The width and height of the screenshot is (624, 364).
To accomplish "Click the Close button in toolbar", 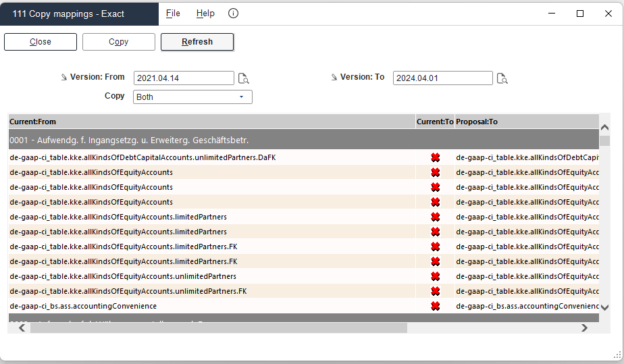I will click(x=41, y=42).
